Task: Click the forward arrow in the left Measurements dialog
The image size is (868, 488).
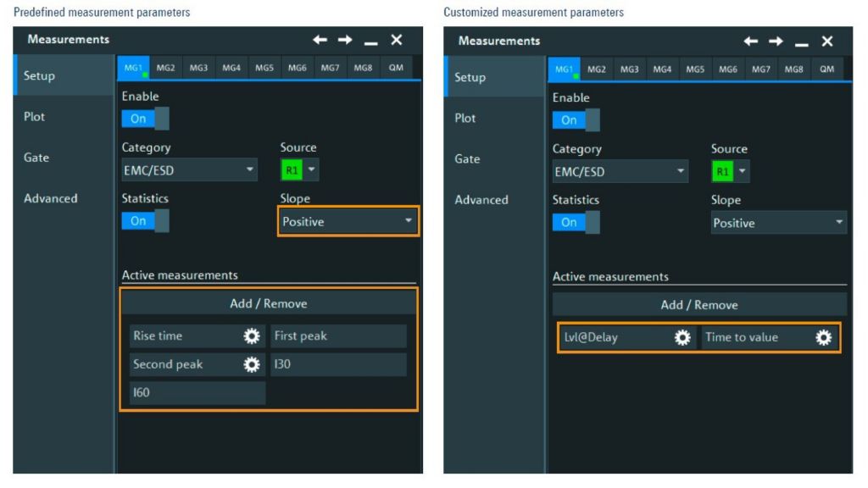Action: (x=346, y=39)
